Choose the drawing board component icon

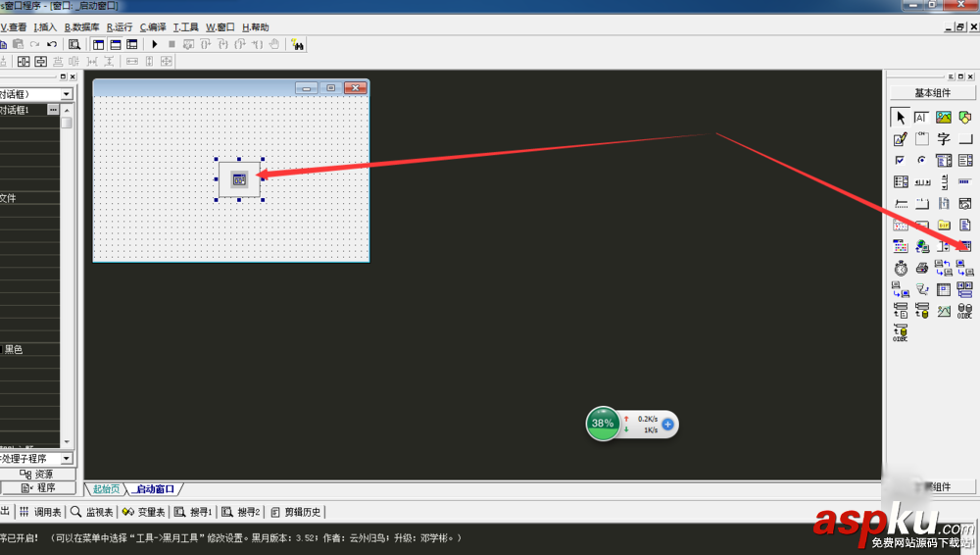coord(900,139)
